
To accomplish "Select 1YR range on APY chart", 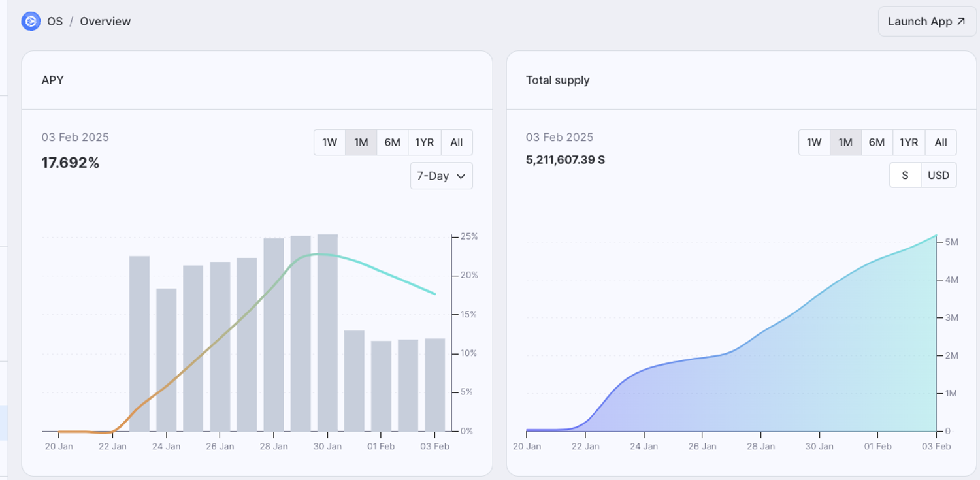I will 424,142.
